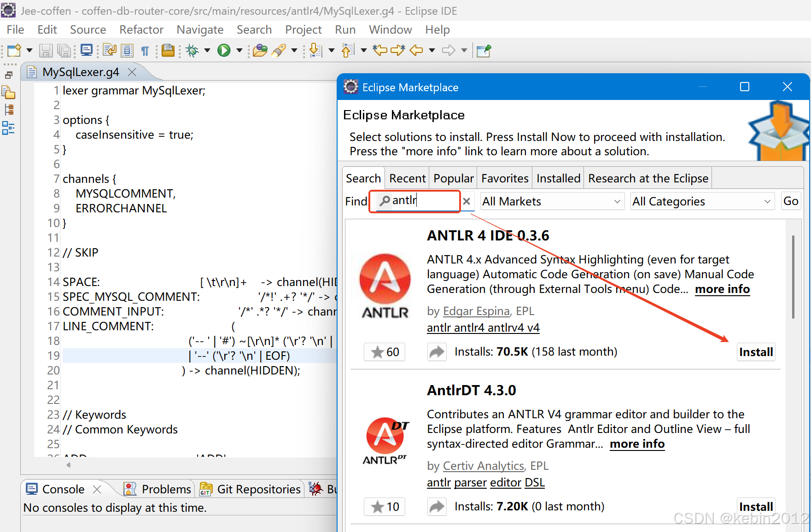
Task: Switch to the Favorites tab in Marketplace
Action: pos(505,178)
